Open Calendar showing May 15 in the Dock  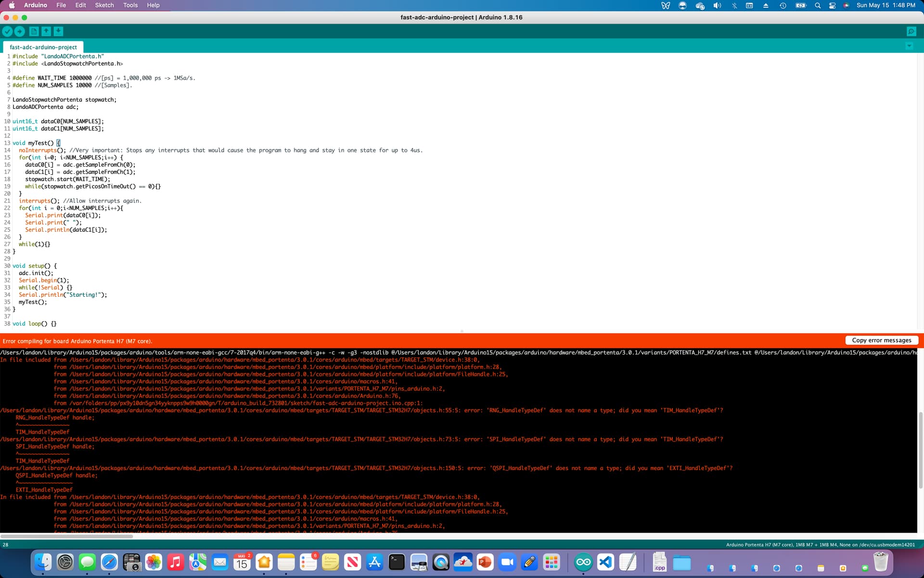click(242, 562)
